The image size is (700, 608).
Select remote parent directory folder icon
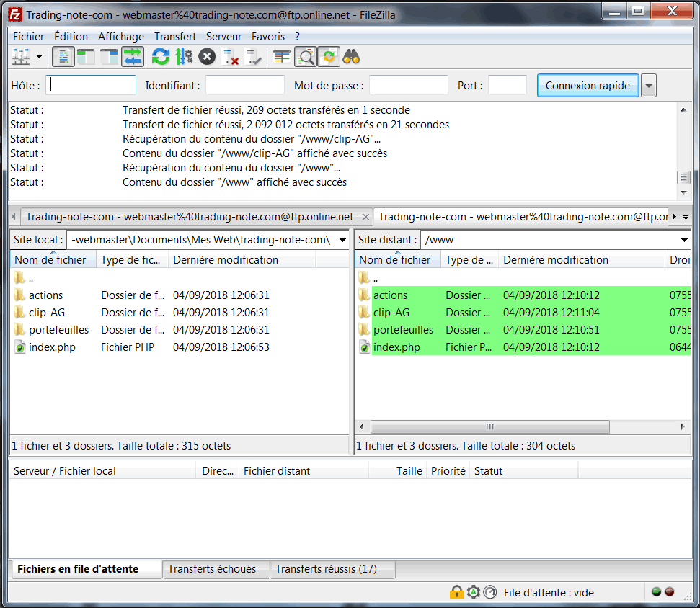coord(364,278)
